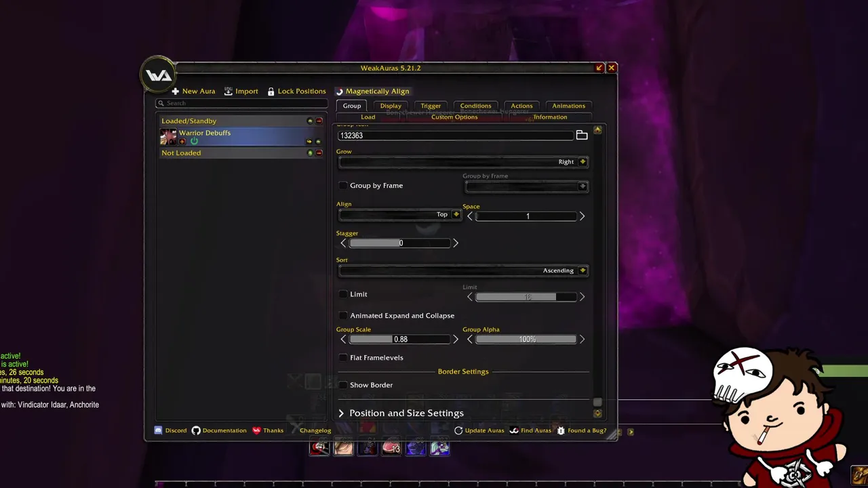Collapse Not Loaded with the red minus
This screenshot has width=868, height=488.
(x=319, y=152)
